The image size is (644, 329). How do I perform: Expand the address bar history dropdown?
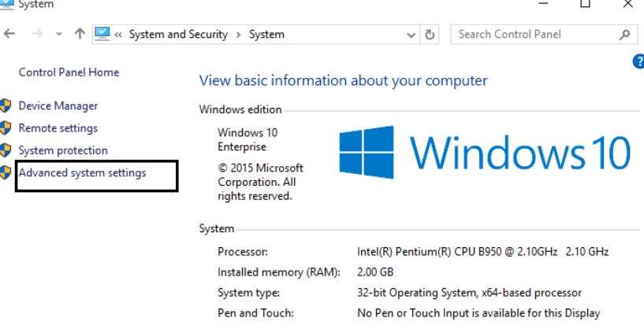tap(411, 35)
